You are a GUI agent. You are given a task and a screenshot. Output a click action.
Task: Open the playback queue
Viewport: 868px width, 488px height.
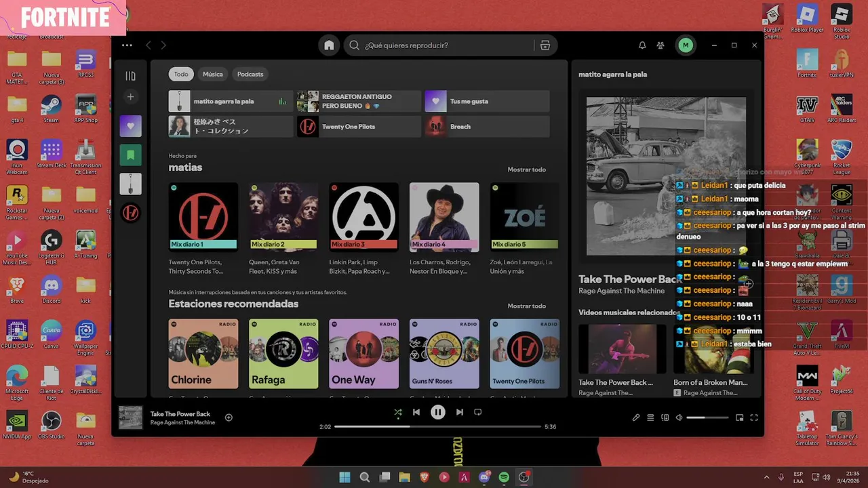point(650,418)
